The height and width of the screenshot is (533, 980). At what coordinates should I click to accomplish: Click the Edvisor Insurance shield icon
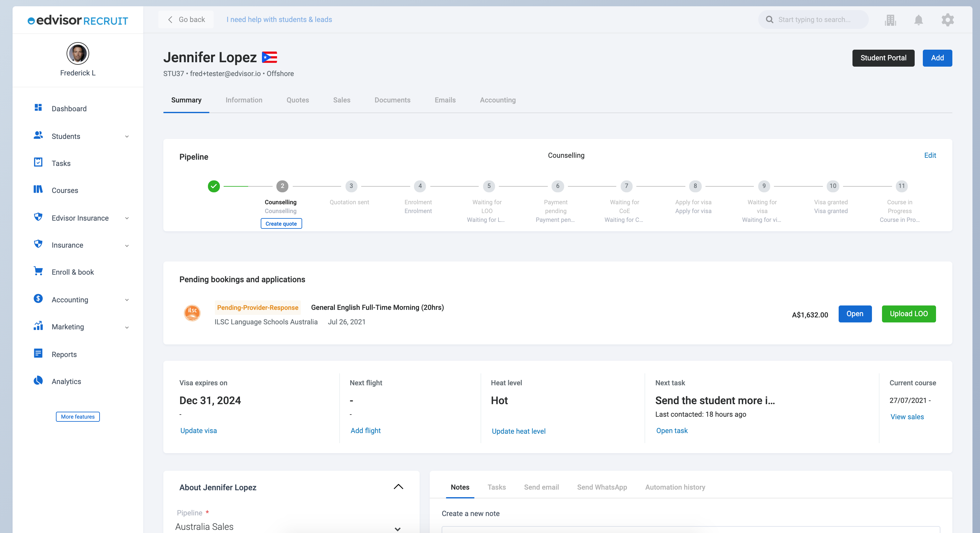click(x=38, y=217)
